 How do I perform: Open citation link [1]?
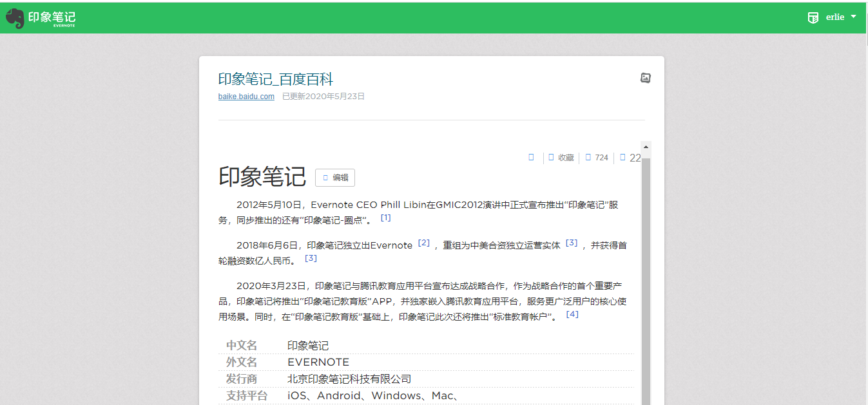pos(385,218)
